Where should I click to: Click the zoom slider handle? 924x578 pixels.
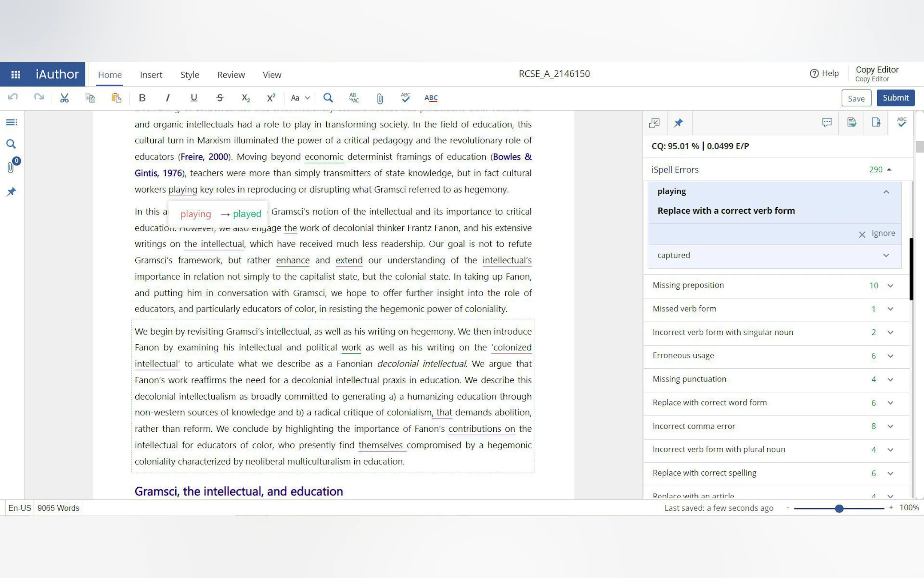coord(839,508)
